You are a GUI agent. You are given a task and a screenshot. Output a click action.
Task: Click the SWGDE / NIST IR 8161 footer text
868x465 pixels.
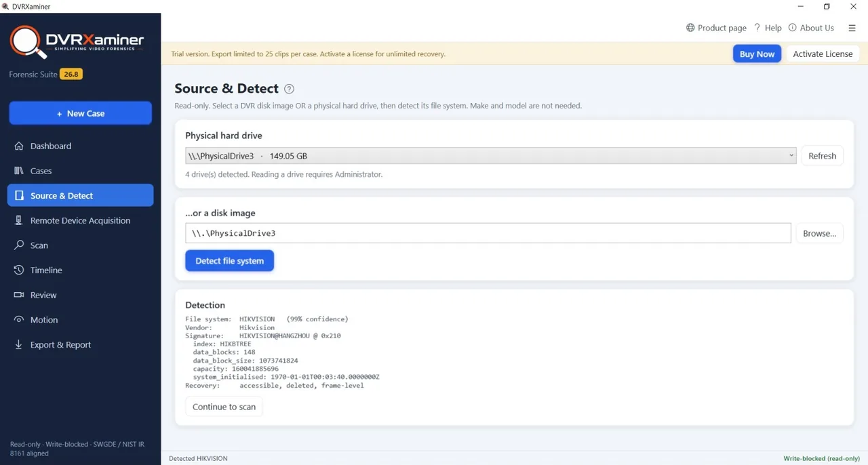(77, 449)
